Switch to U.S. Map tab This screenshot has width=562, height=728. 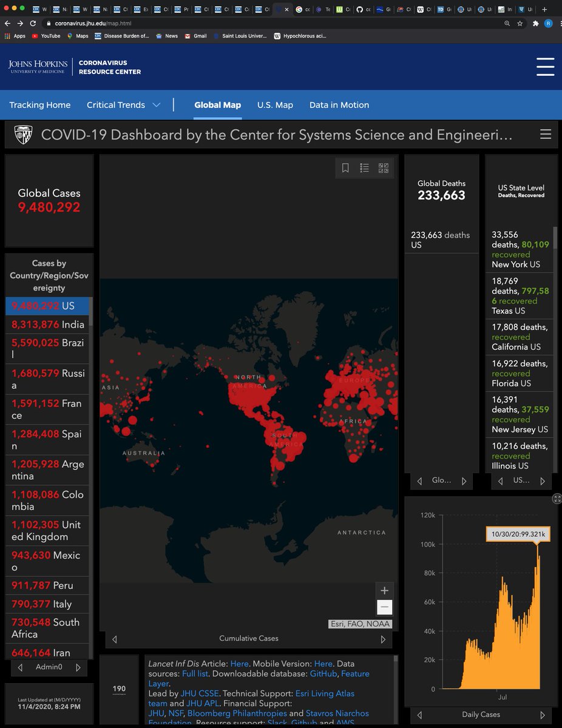[x=275, y=105]
